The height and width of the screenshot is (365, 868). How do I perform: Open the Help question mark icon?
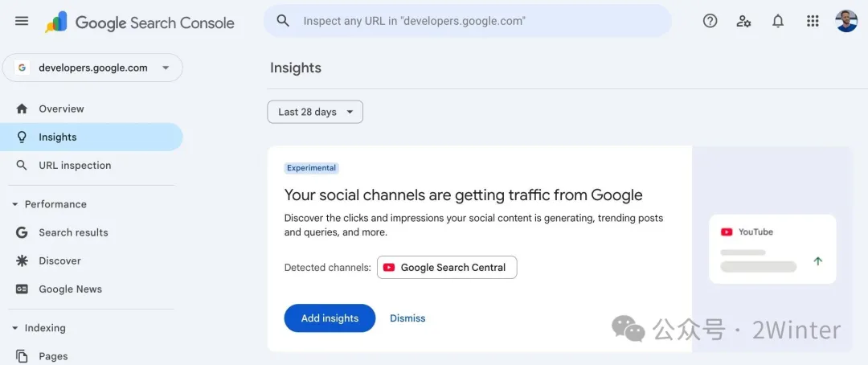tap(710, 21)
